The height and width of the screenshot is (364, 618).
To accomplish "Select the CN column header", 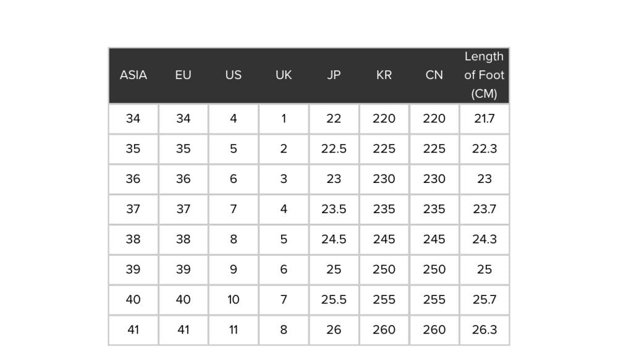I will (x=434, y=75).
